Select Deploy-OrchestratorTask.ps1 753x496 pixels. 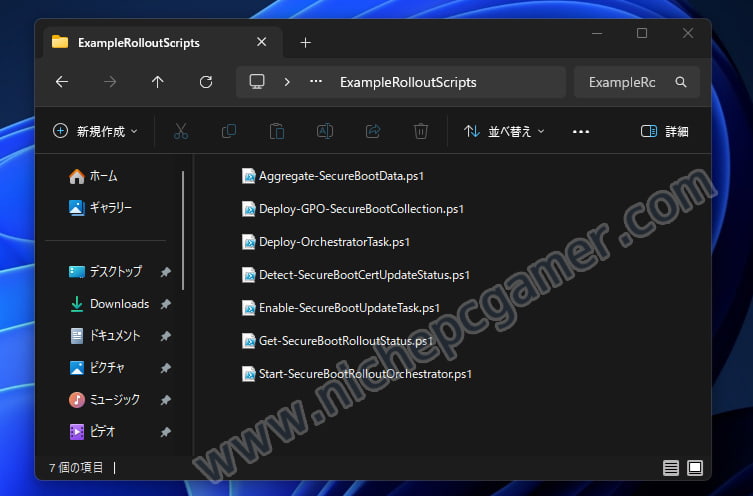(x=326, y=242)
